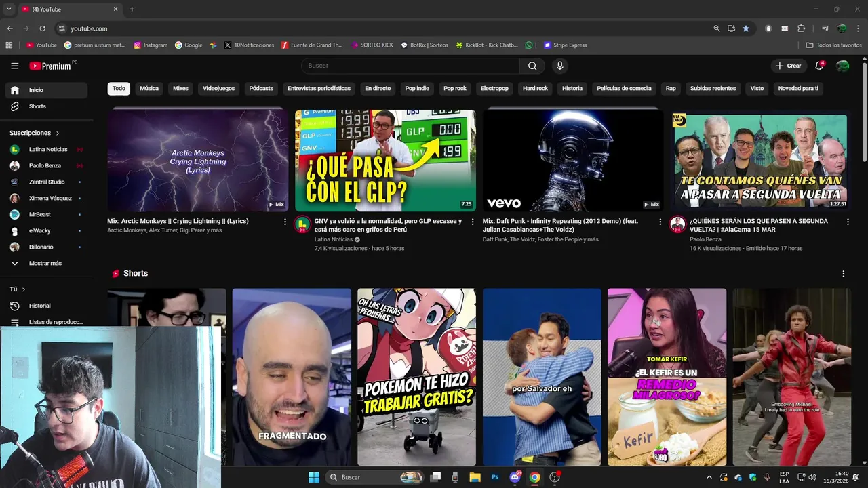
Task: Open Latina Noticias subscription channel
Action: click(46, 149)
